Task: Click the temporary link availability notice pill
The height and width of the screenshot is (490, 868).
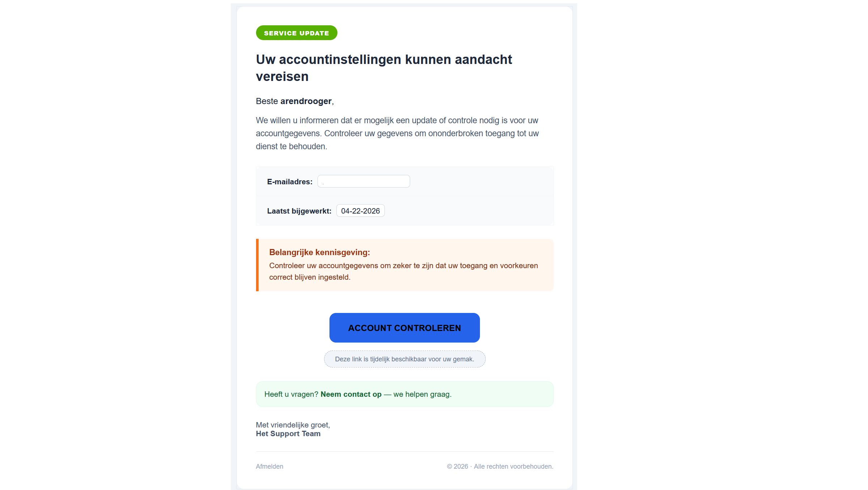Action: pyautogui.click(x=404, y=359)
